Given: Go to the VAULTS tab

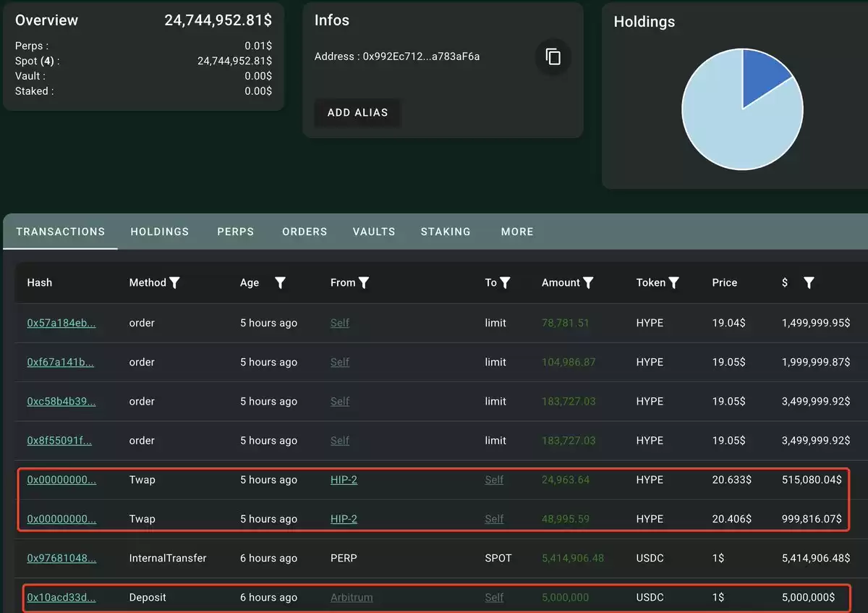Looking at the screenshot, I should [x=374, y=232].
